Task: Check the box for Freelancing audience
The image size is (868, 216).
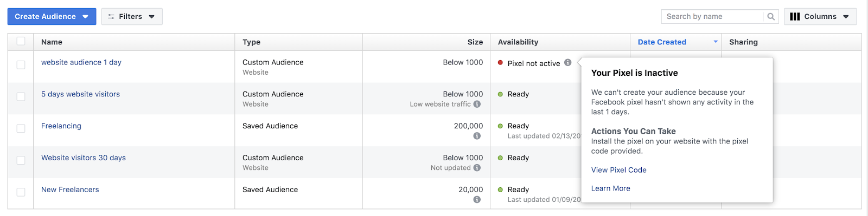Action: [x=21, y=129]
